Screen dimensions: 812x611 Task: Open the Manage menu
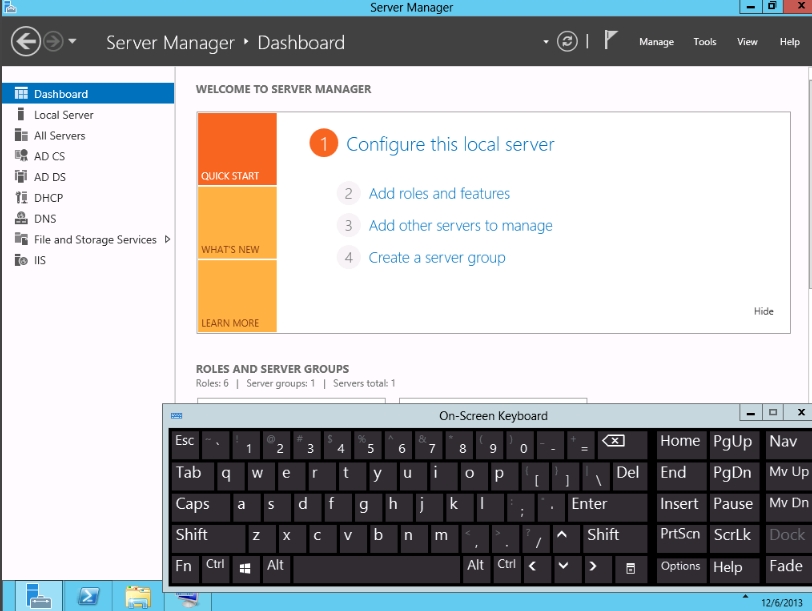point(656,42)
